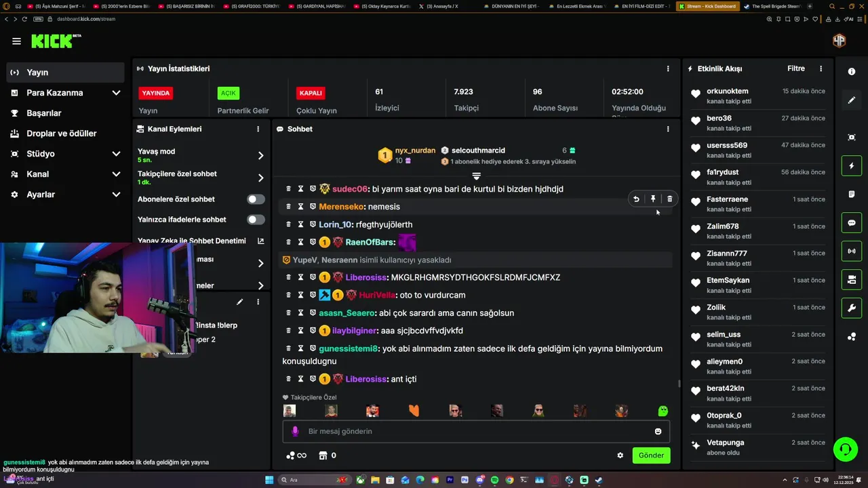Open nyx_nurdan in the gift leaderboard
This screenshot has height=488, width=868.
pos(415,150)
